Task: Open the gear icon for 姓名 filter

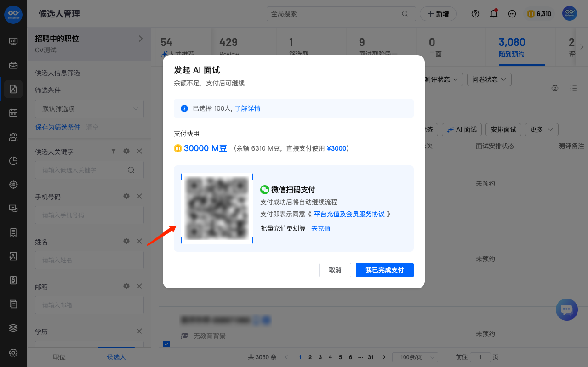Action: [126, 241]
